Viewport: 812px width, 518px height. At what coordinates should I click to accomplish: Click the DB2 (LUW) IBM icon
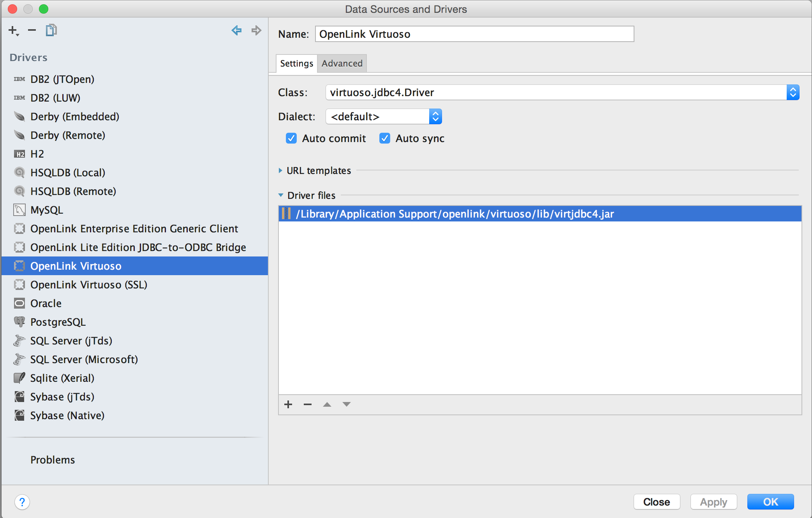point(19,98)
